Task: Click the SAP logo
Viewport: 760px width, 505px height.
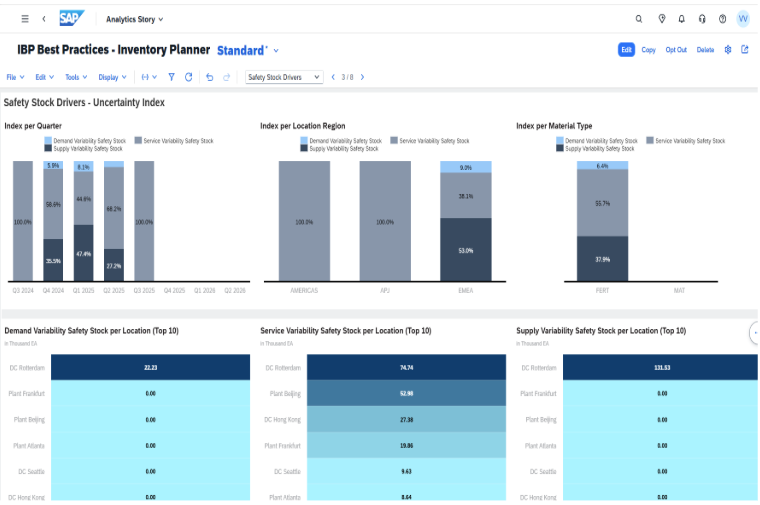Action: [x=72, y=18]
